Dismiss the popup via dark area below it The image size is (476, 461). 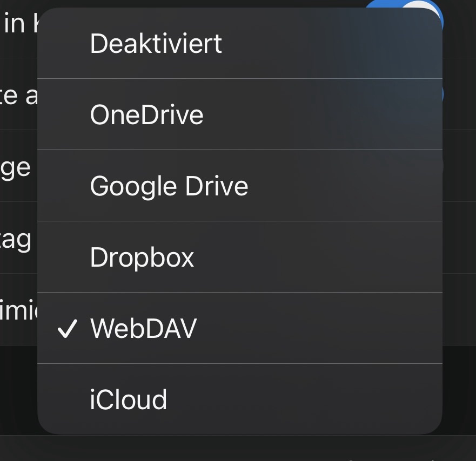point(19,389)
